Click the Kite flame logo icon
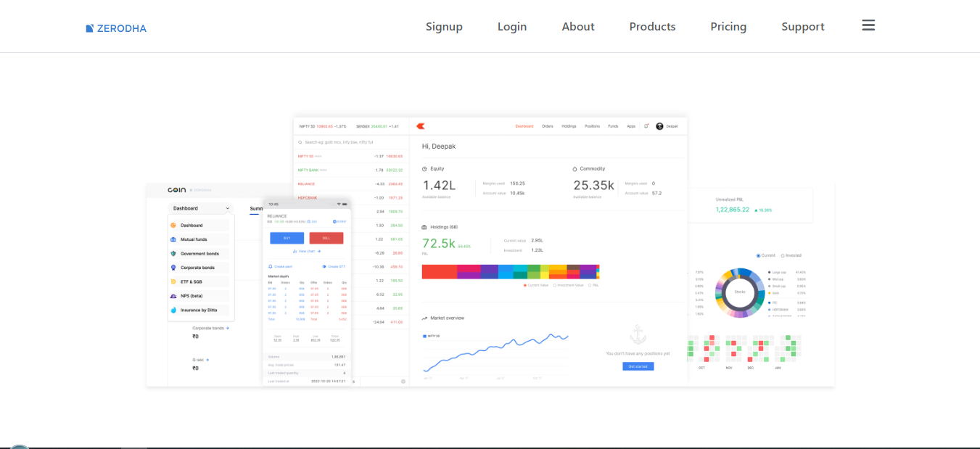The height and width of the screenshot is (449, 980). (421, 126)
